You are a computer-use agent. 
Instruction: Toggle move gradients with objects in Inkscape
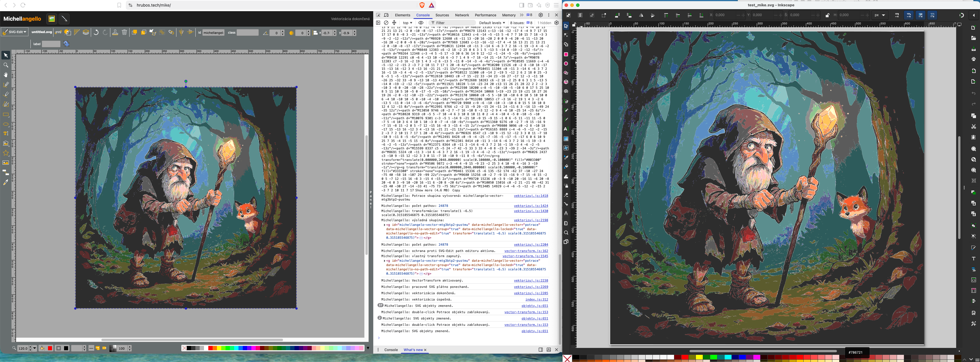[x=920, y=15]
